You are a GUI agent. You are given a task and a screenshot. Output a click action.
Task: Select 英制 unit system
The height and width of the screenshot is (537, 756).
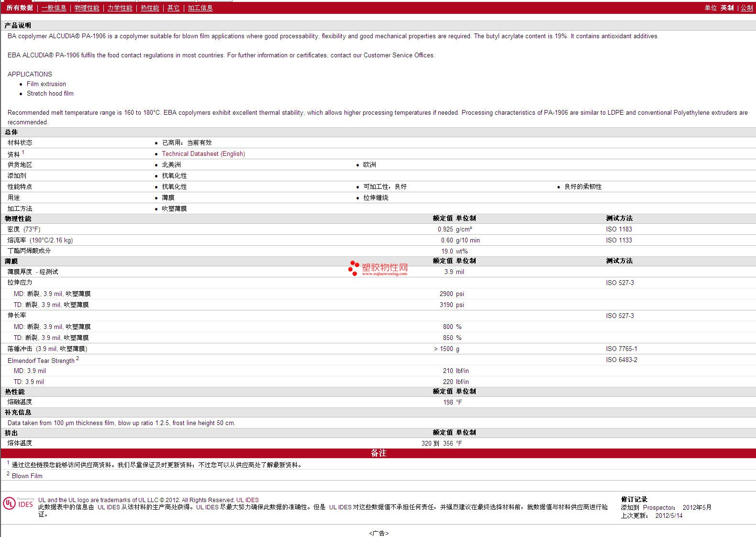(x=727, y=8)
